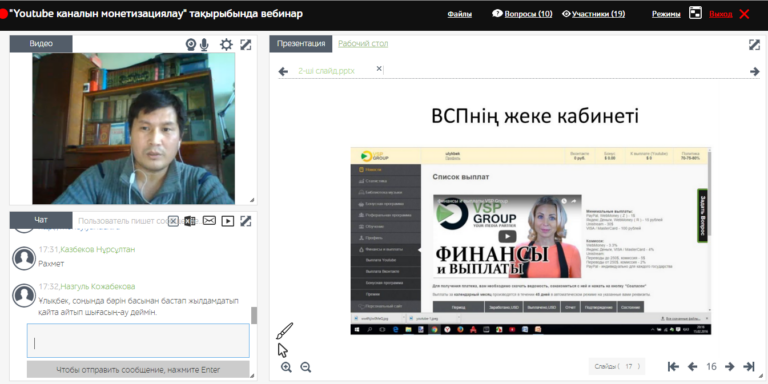Click the webinar title in header

pos(156,14)
